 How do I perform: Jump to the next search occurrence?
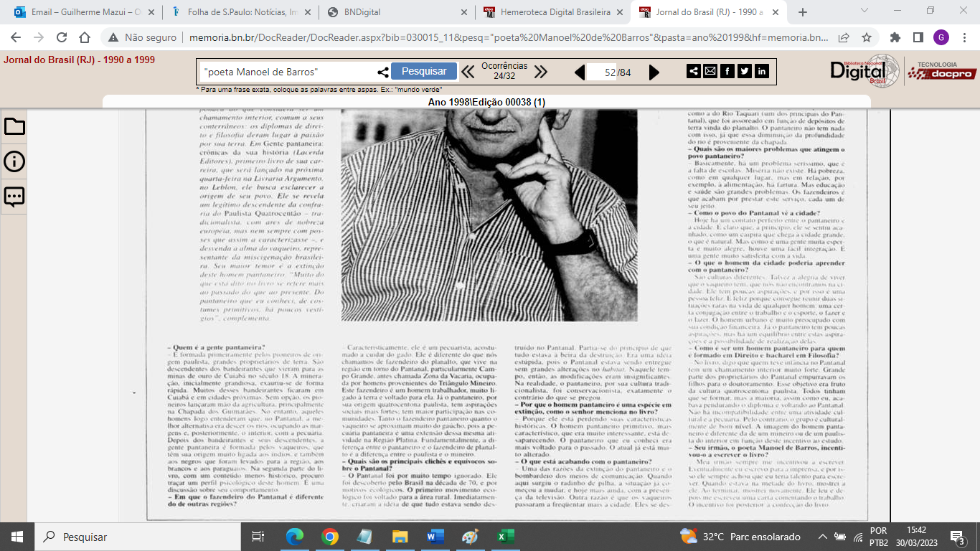[541, 72]
